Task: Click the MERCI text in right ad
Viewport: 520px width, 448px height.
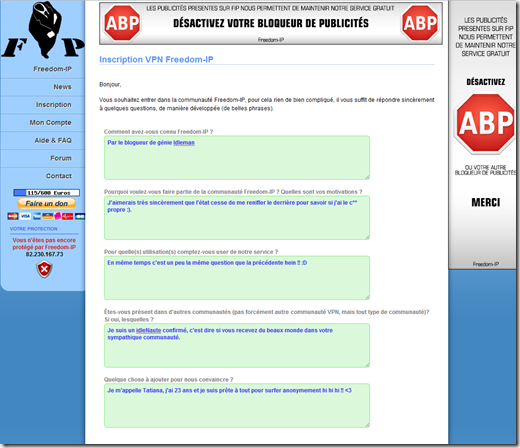Action: coord(486,202)
